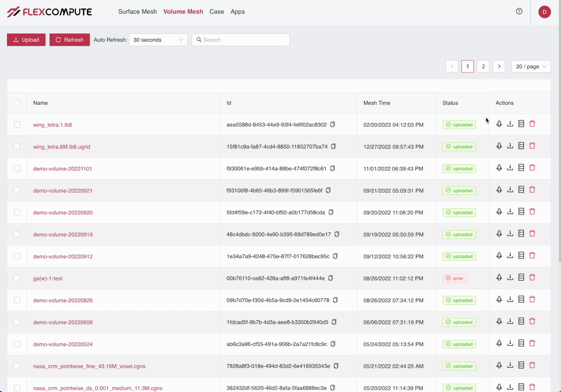561x392 pixels.
Task: Open the user avatar D menu
Action: 544,12
